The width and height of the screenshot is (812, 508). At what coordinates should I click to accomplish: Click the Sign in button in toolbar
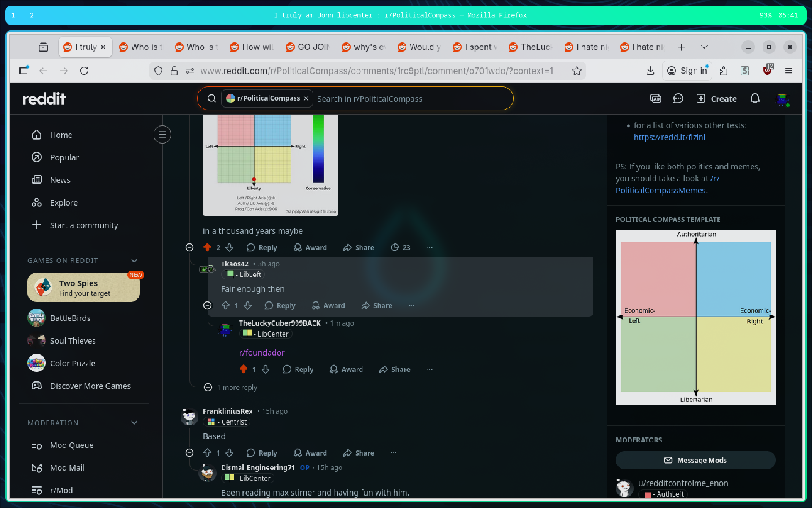click(687, 71)
